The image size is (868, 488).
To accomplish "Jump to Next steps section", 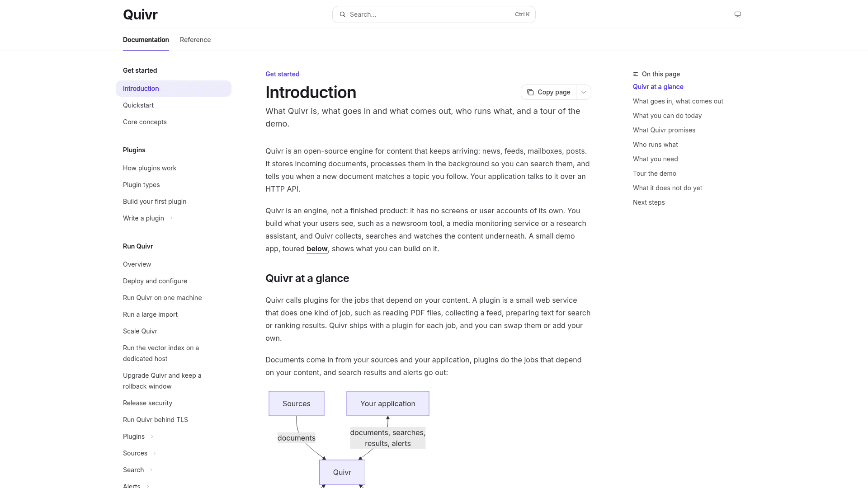I will (649, 202).
